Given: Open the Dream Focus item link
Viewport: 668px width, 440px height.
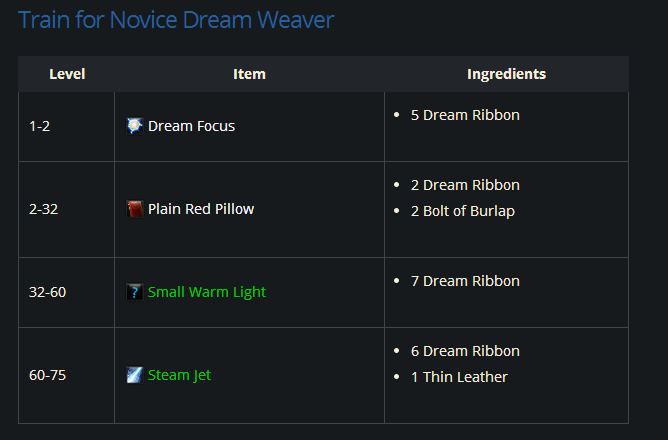Looking at the screenshot, I should coord(191,126).
